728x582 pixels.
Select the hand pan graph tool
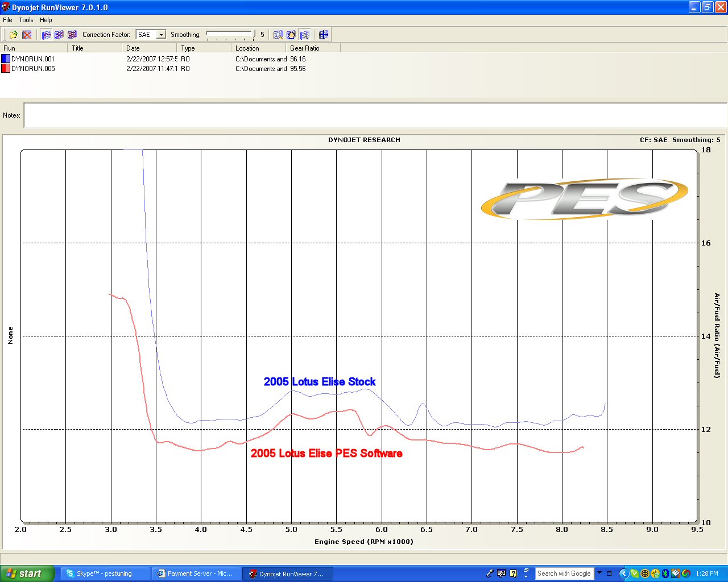(291, 35)
